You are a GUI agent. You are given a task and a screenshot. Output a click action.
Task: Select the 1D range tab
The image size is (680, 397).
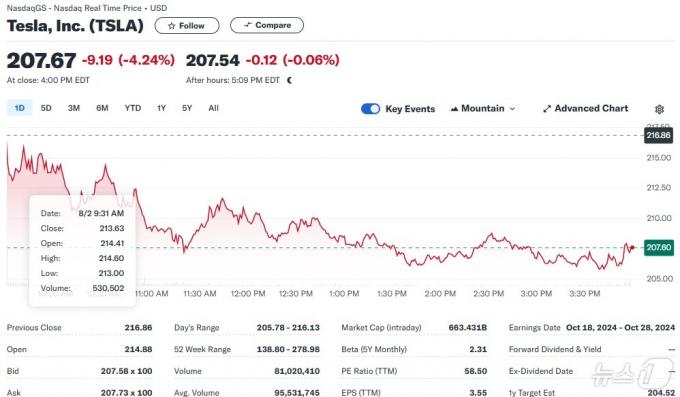20,108
